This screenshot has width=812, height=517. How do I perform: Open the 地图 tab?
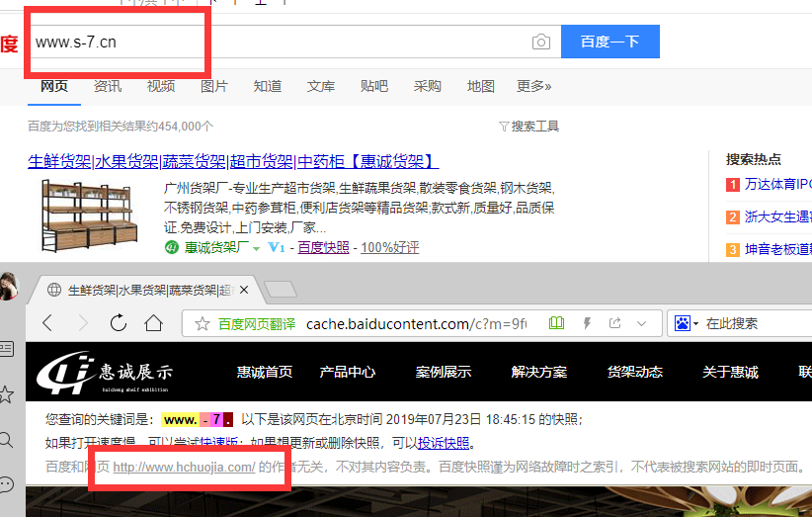(x=481, y=86)
